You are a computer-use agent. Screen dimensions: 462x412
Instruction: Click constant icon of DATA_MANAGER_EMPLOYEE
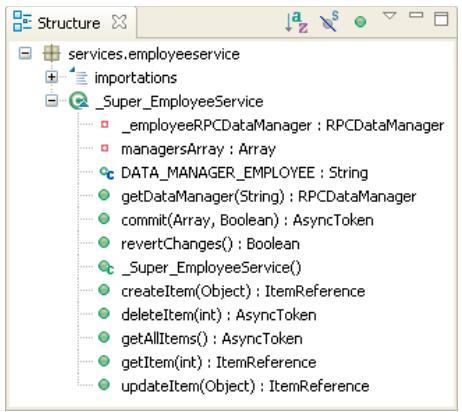click(107, 173)
